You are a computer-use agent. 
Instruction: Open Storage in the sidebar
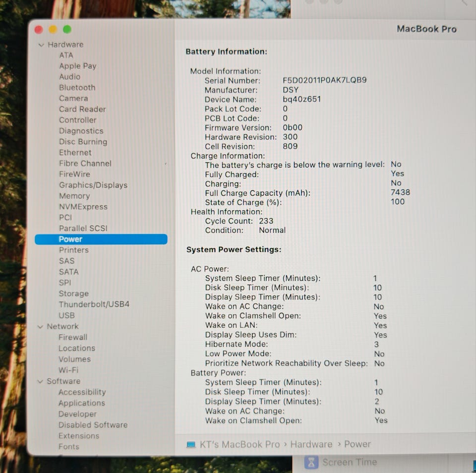[x=74, y=294]
